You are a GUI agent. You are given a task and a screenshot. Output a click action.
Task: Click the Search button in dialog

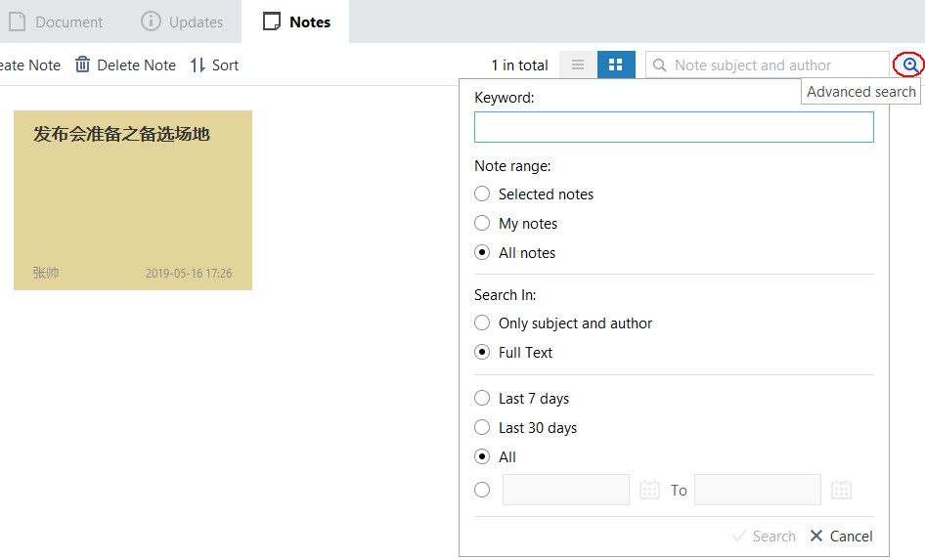pyautogui.click(x=764, y=536)
